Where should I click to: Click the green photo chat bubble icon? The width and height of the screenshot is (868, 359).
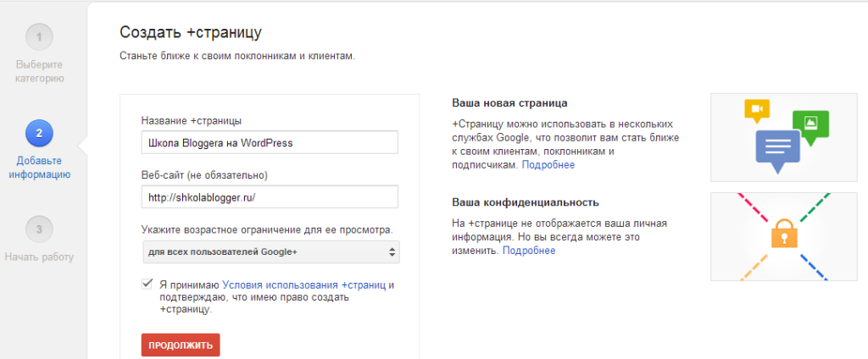810,127
